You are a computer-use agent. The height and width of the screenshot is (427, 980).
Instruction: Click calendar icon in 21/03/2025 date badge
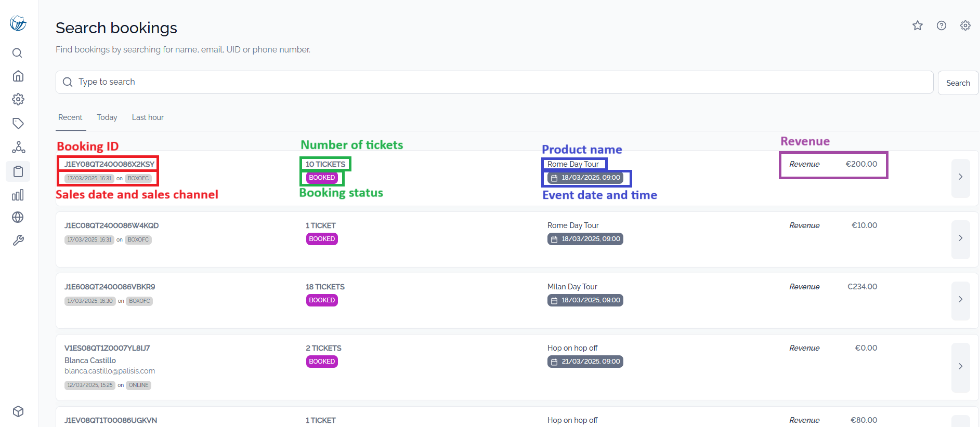point(554,362)
